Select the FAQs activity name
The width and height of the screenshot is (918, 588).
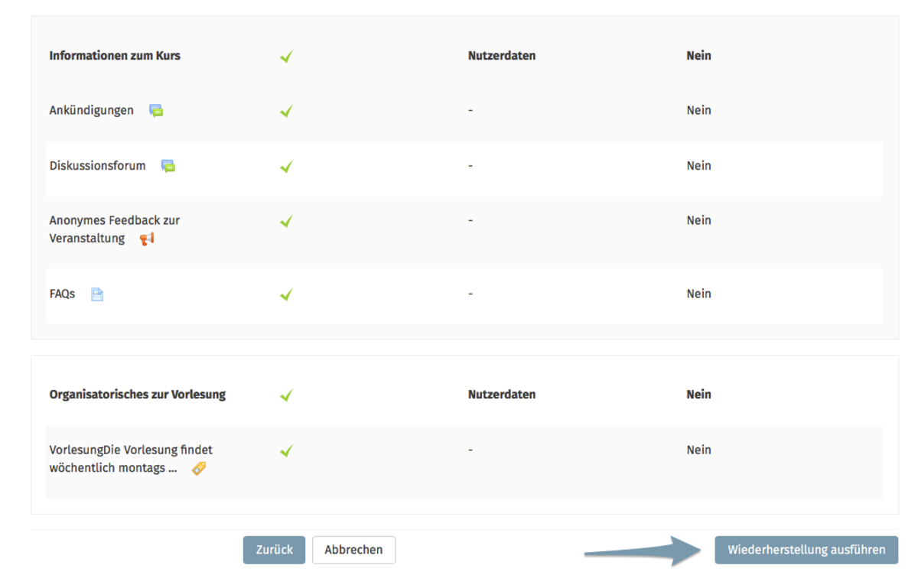62,294
